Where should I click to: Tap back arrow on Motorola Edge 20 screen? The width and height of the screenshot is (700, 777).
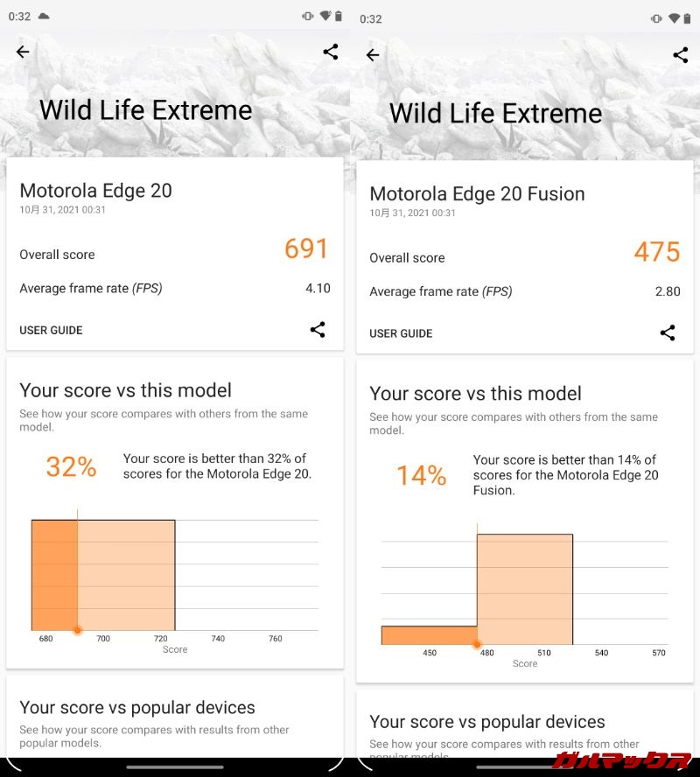(23, 52)
